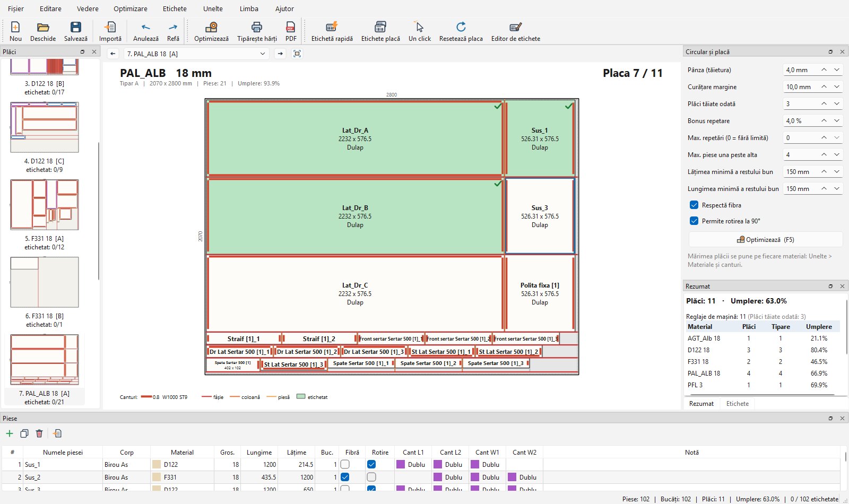Add a new piece with plus icon

click(x=10, y=433)
